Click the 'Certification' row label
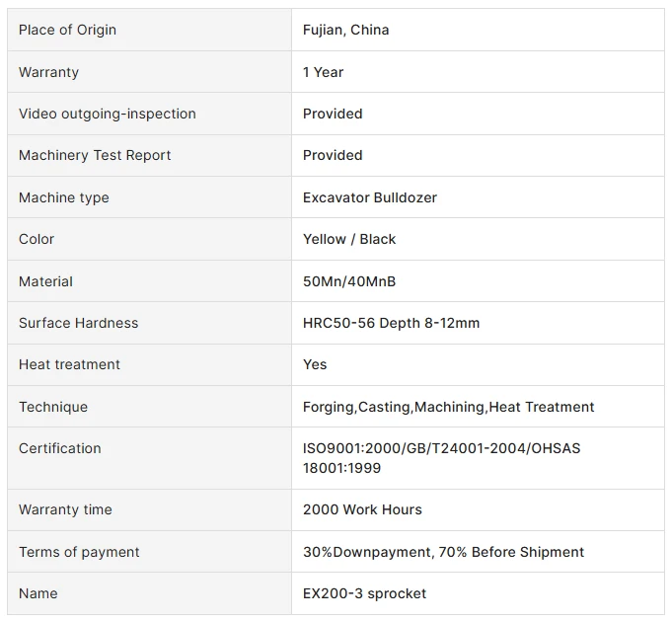The image size is (672, 621). [x=60, y=448]
